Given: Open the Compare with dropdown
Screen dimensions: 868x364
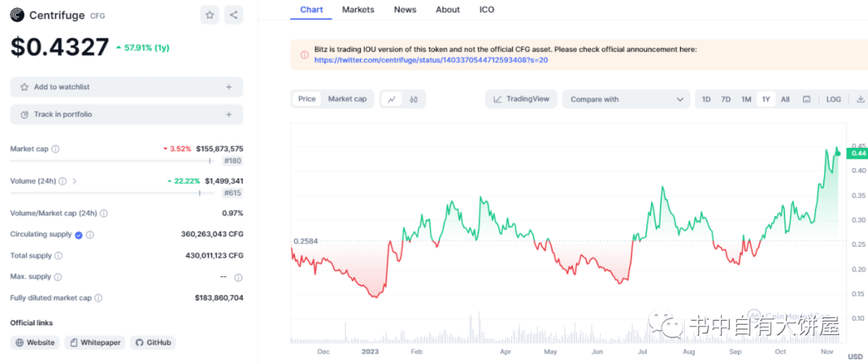Looking at the screenshot, I should pyautogui.click(x=625, y=100).
